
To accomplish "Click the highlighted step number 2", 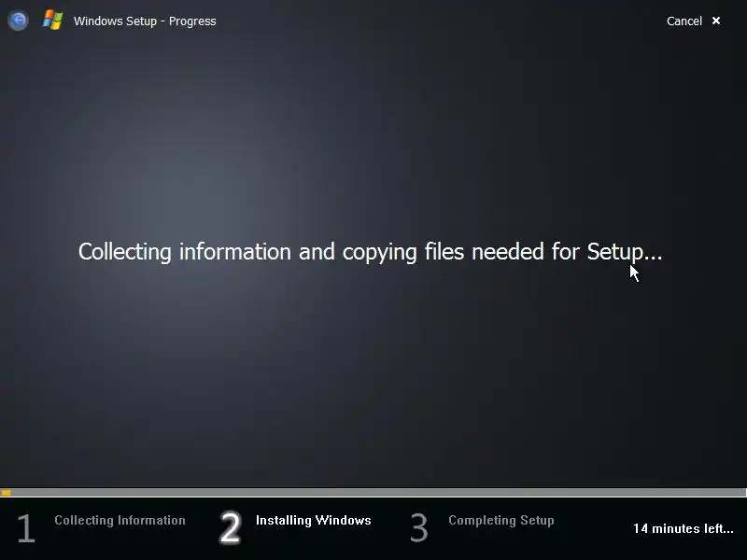I will [230, 527].
